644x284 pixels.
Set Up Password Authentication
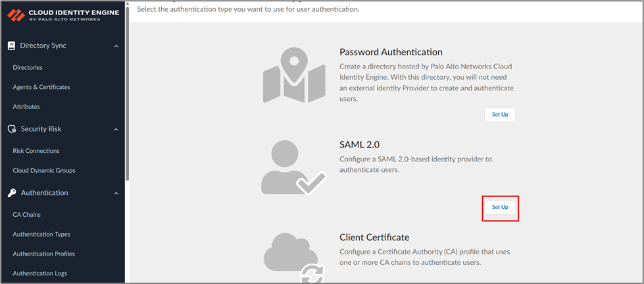click(500, 115)
